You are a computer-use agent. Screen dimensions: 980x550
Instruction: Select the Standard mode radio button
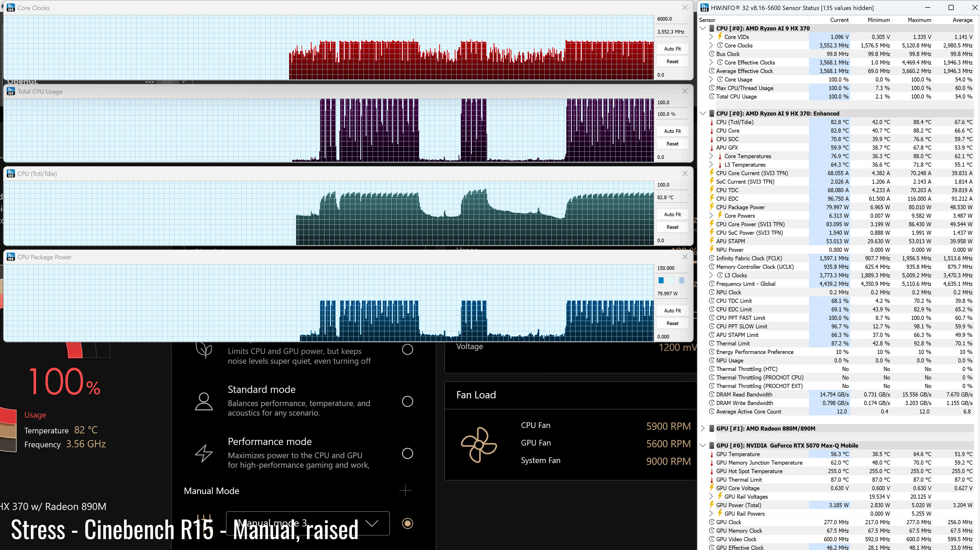point(407,401)
